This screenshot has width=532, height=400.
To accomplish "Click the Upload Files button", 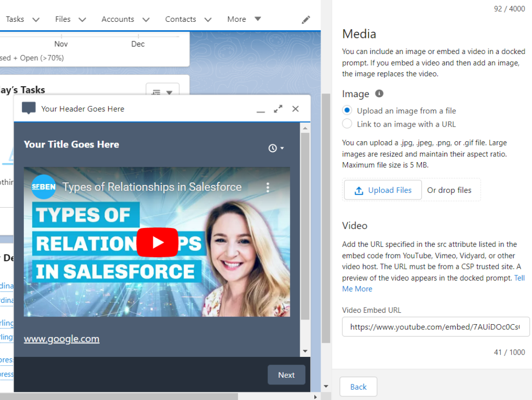I will [x=383, y=190].
